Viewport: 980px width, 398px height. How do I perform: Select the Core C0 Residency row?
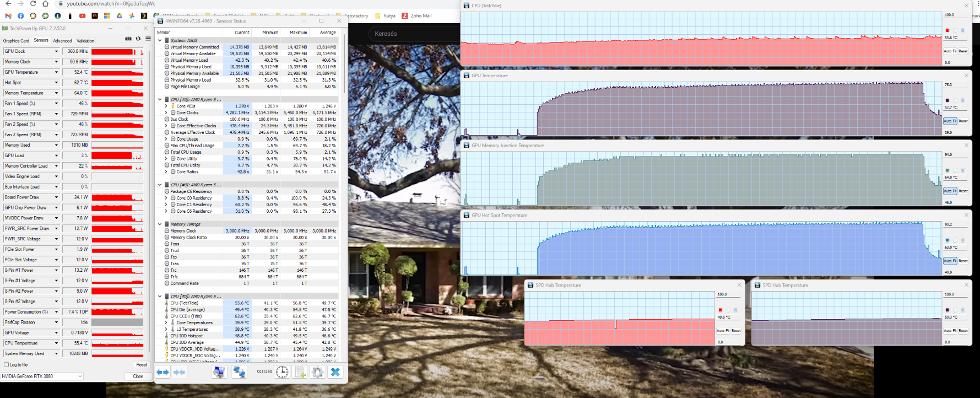(x=248, y=198)
